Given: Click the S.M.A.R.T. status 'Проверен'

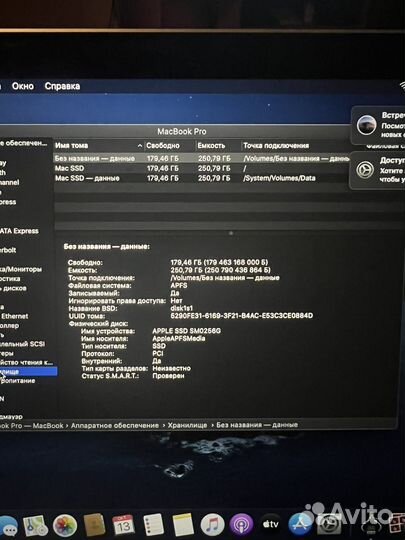Looking at the screenshot, I should tap(168, 376).
